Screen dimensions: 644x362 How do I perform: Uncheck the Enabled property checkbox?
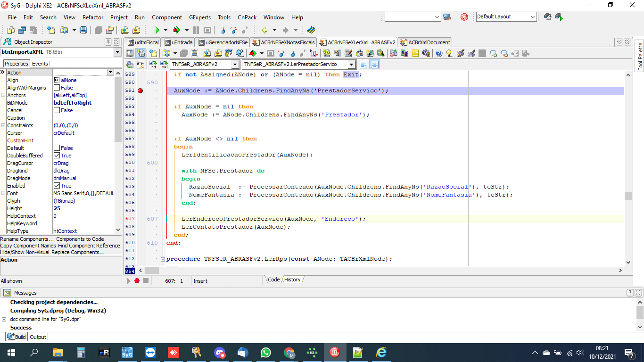point(57,186)
